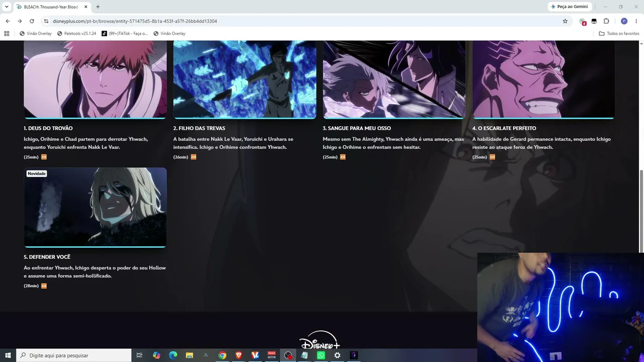Open the TikTok bookmark
Image resolution: width=644 pixels, height=362 pixels.
(x=125, y=34)
